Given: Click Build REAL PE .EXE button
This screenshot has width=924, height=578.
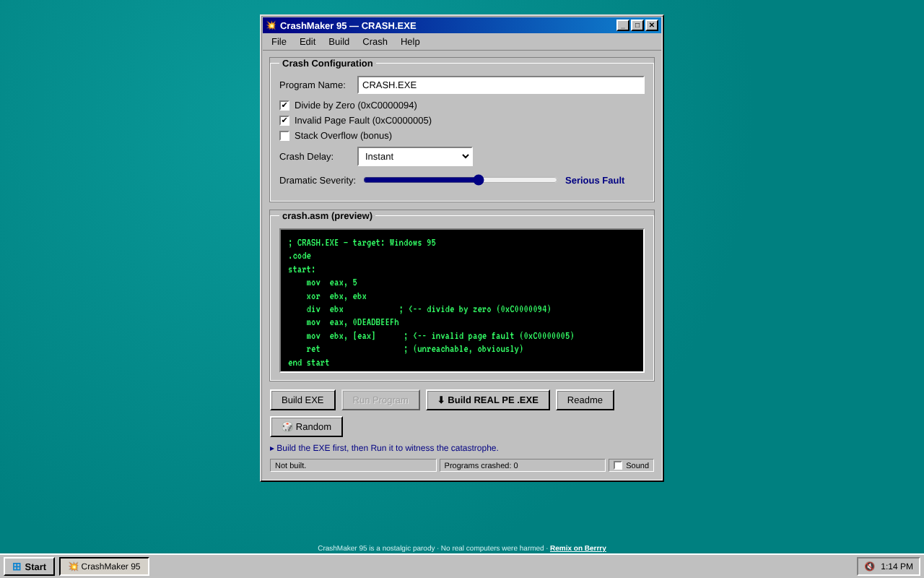Looking at the screenshot, I should [x=488, y=400].
